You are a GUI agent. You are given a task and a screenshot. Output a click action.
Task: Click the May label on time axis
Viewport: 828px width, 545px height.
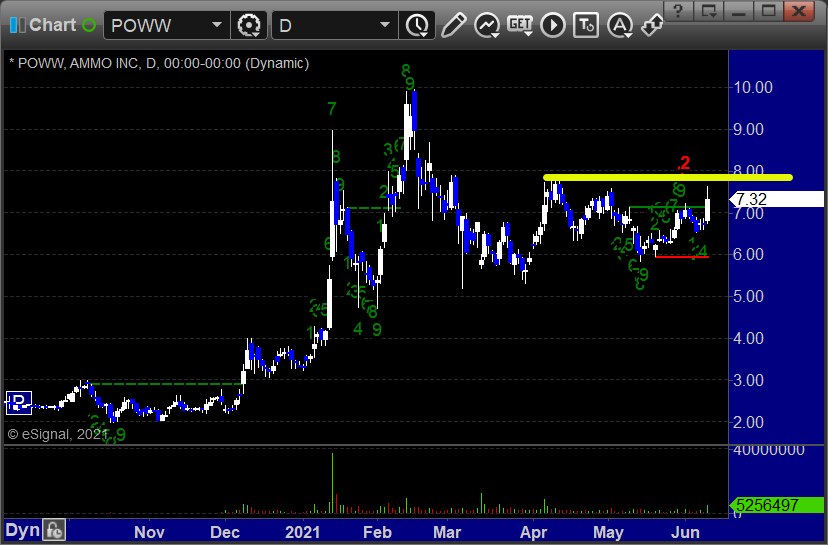[x=608, y=532]
